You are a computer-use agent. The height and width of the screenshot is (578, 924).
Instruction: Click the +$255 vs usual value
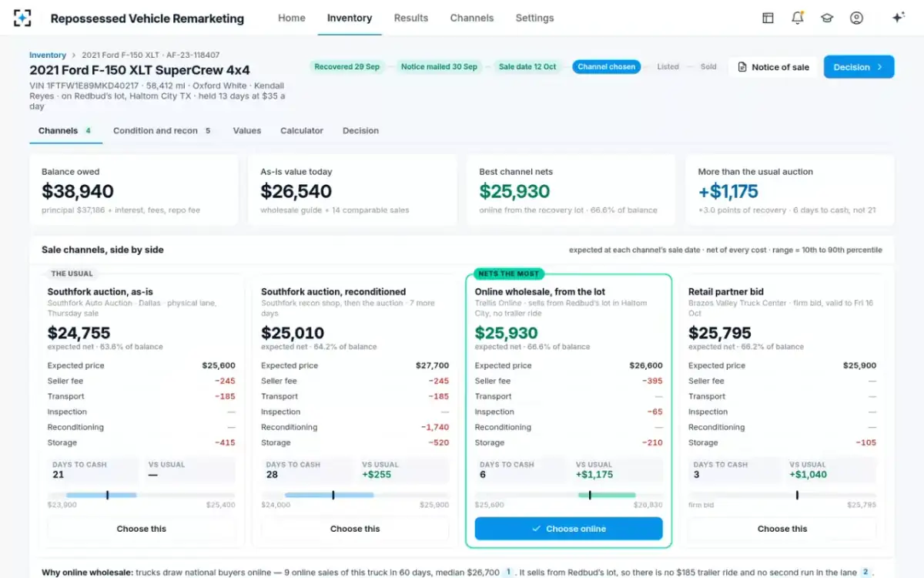point(377,475)
